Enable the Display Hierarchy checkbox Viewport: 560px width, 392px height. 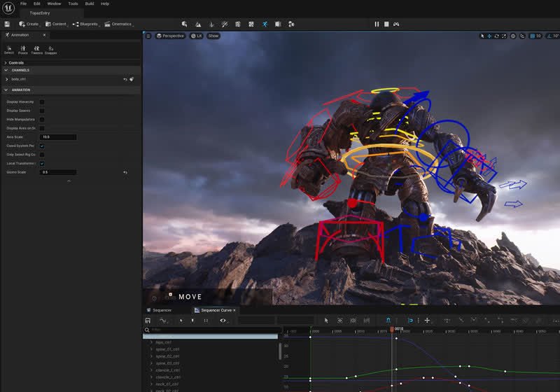pos(42,101)
